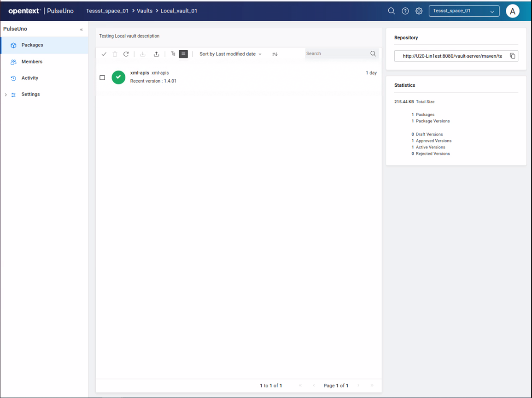Open the Members page in sidebar
This screenshot has height=398, width=532.
click(32, 62)
